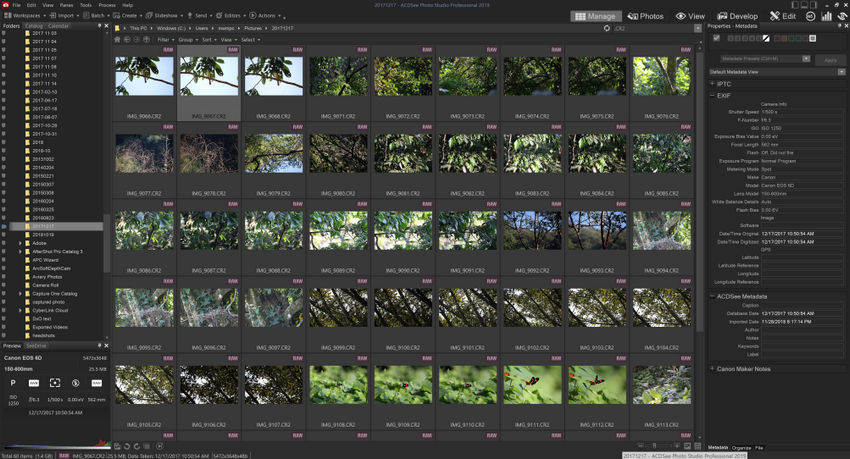The height and width of the screenshot is (459, 850).
Task: Open the Filter dropdown
Action: point(166,39)
